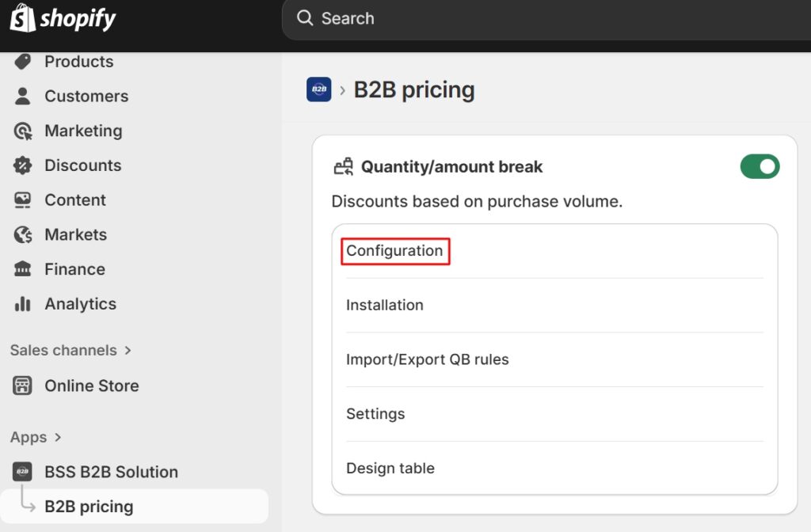Click the B2B pricing page title
Screen dimensions: 811x532
tap(414, 90)
